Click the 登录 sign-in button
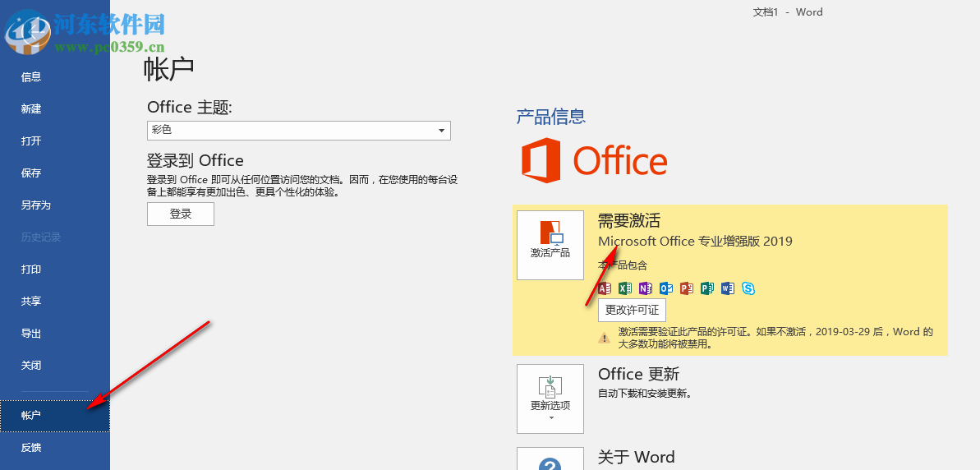The width and height of the screenshot is (980, 470). (x=181, y=214)
